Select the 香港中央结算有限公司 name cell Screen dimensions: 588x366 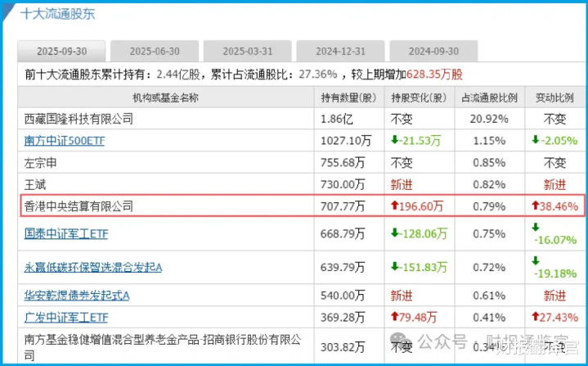(79, 206)
